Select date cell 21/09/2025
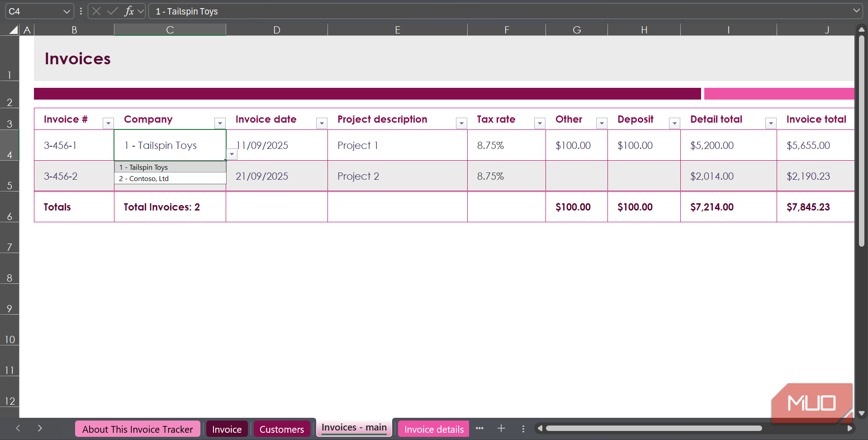 tap(277, 176)
